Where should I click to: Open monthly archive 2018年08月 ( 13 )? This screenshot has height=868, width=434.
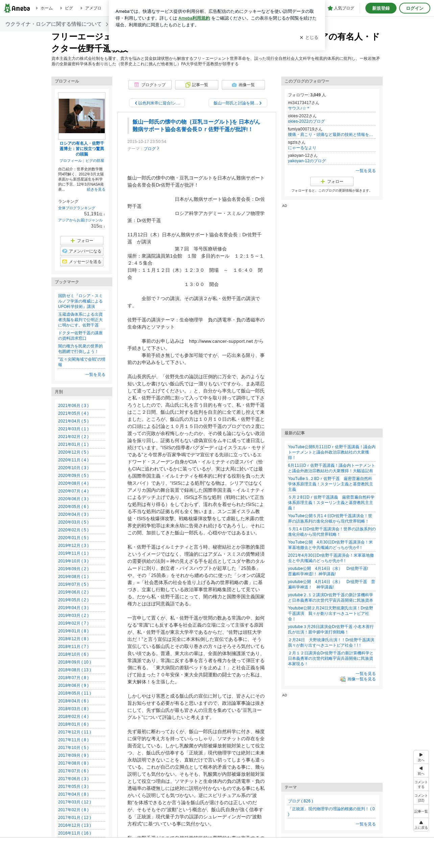point(75,670)
